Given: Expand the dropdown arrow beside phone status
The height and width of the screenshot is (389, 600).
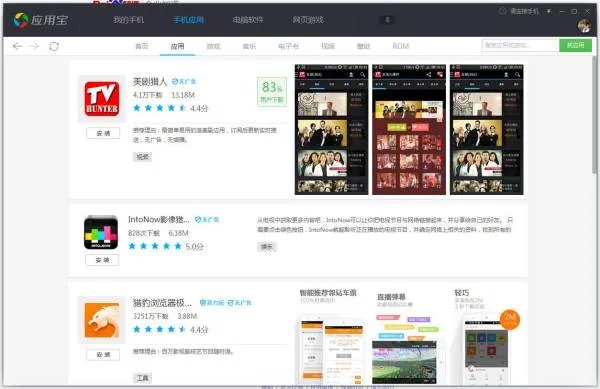Looking at the screenshot, I should [549, 11].
